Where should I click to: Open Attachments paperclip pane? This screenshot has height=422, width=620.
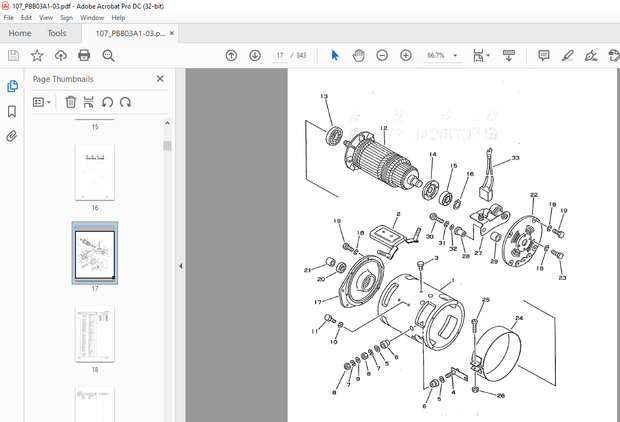click(12, 136)
